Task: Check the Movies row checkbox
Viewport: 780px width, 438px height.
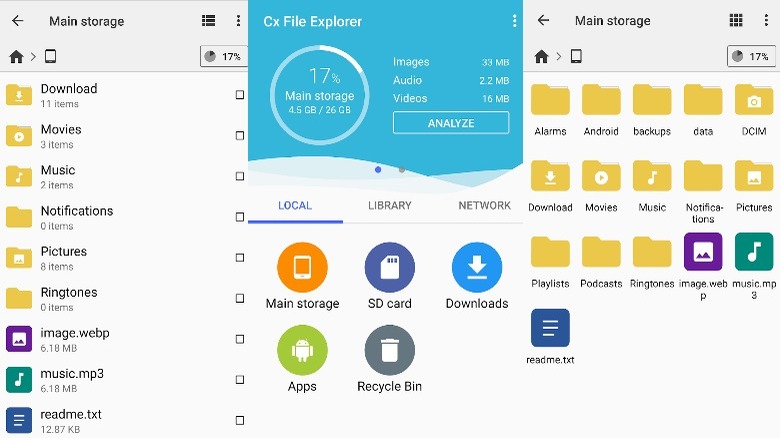Action: point(240,135)
